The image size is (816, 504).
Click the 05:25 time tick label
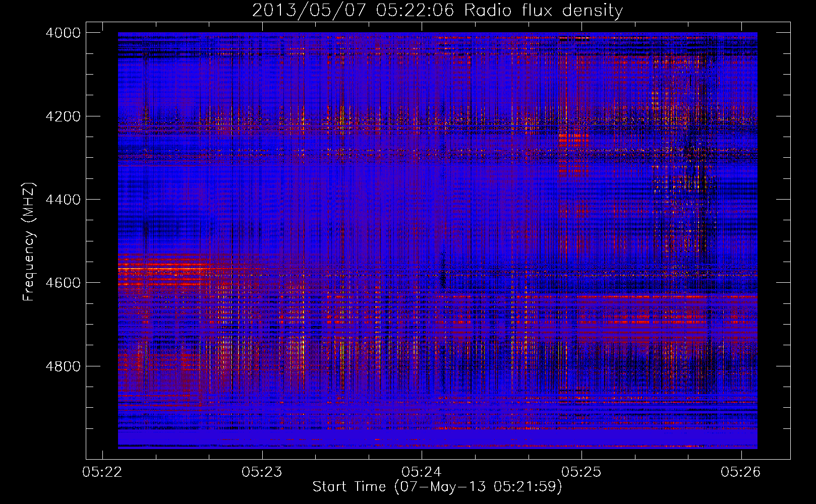[x=581, y=472]
